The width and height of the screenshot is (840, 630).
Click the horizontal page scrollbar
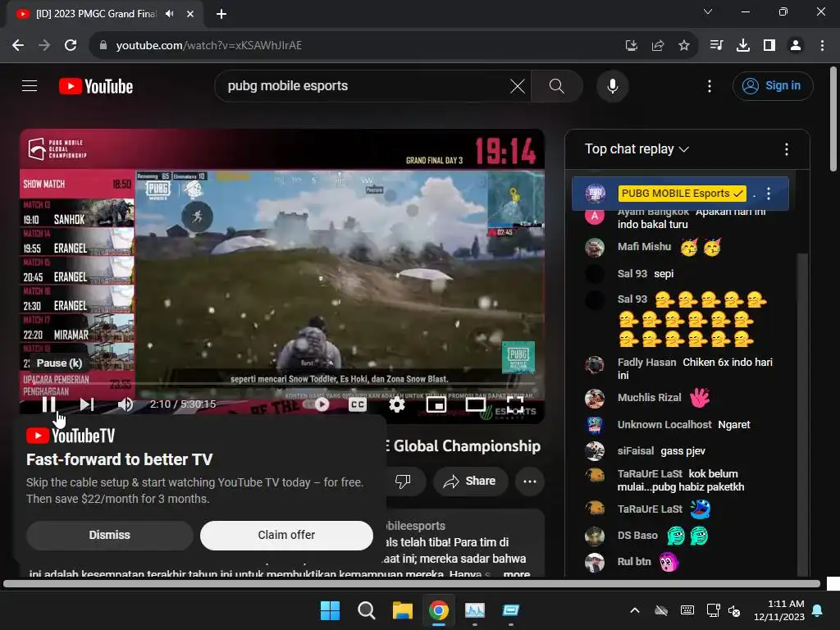pos(412,583)
